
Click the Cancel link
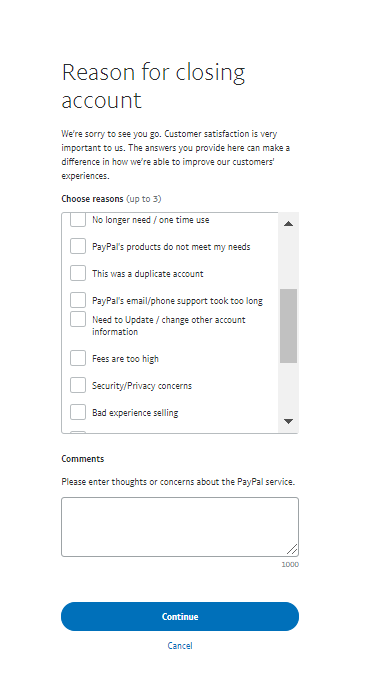pyautogui.click(x=180, y=646)
